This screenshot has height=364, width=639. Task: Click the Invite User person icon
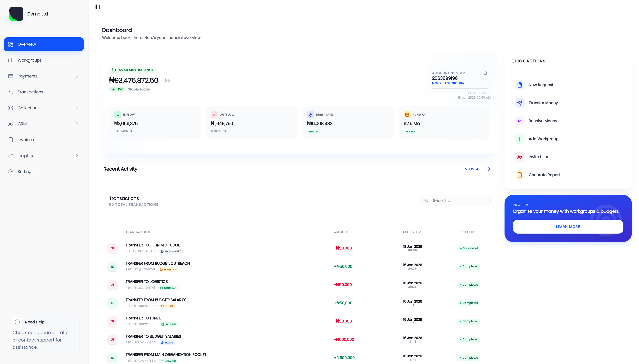pyautogui.click(x=519, y=157)
